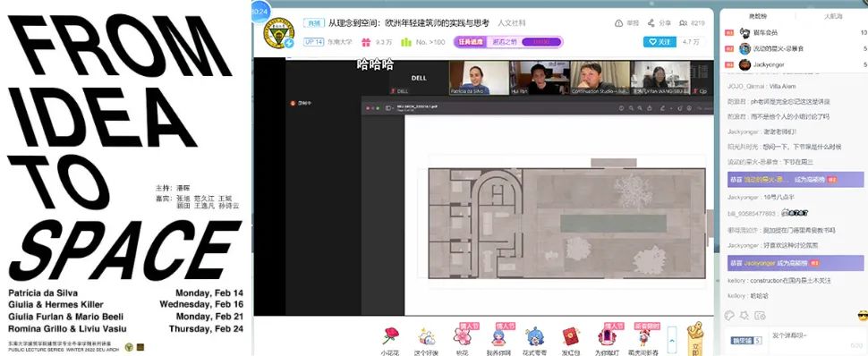
Task: Click the report 举报 warning icon
Action: pos(619,23)
